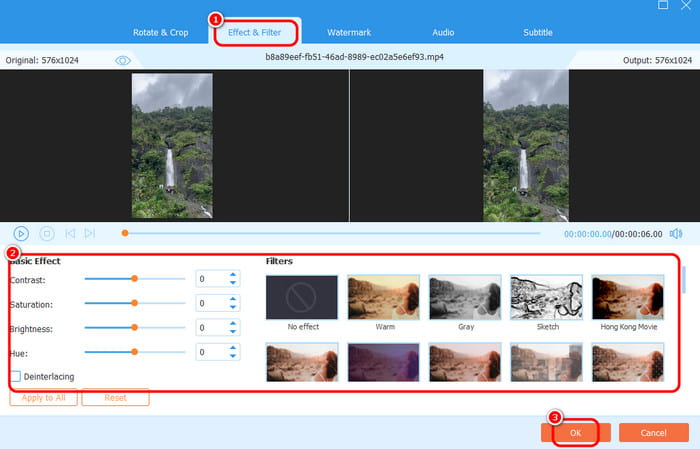Viewport: 700px width, 449px height.
Task: Mute the volume speaker icon
Action: (x=676, y=234)
